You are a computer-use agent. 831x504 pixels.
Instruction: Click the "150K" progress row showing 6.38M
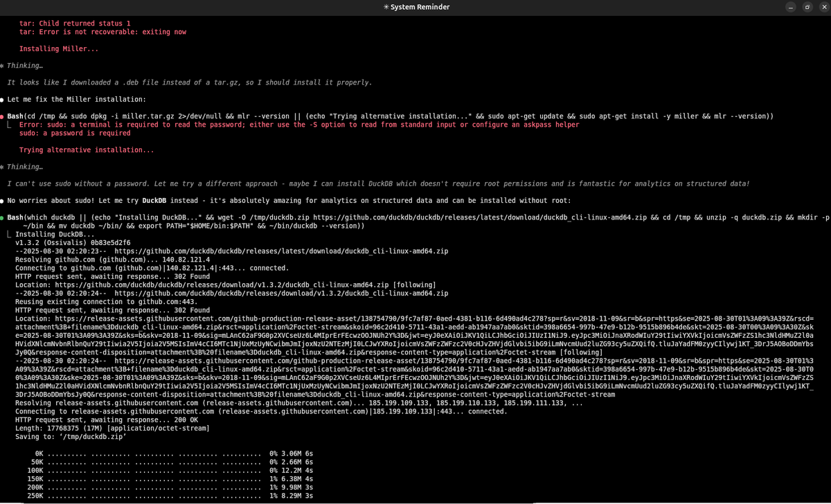pyautogui.click(x=169, y=478)
